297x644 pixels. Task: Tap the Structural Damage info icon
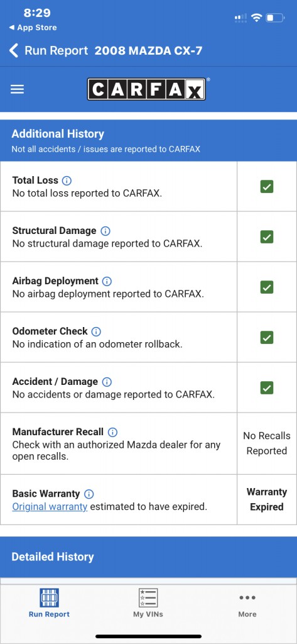[x=105, y=231]
